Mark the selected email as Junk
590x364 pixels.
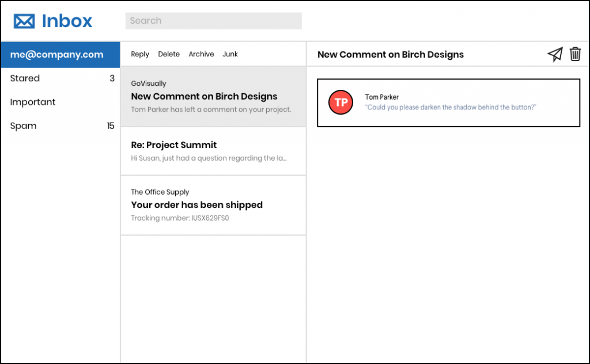[230, 54]
